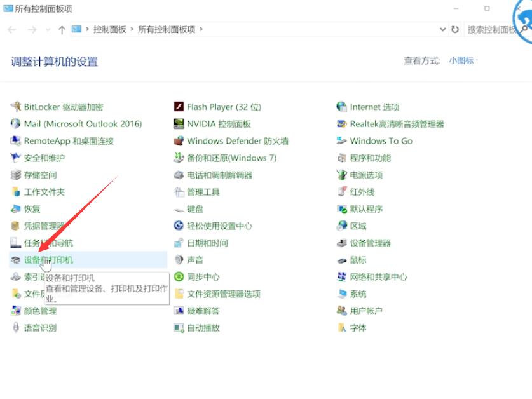Click the 任务栏和导航 icon
The height and width of the screenshot is (399, 532).
coord(16,243)
